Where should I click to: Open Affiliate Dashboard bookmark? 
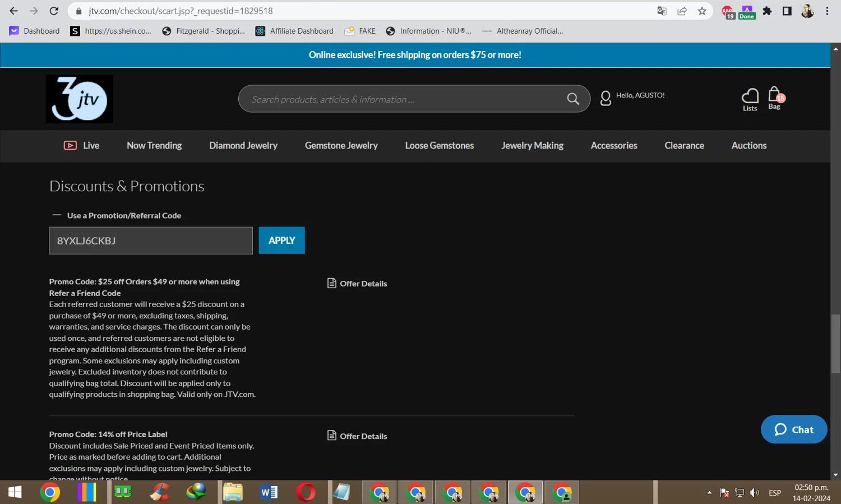[x=294, y=31]
